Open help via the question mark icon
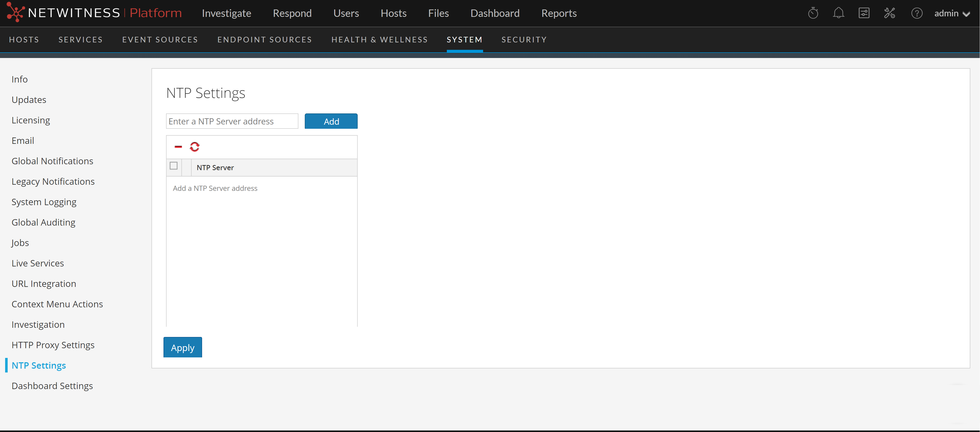The image size is (980, 432). 917,13
